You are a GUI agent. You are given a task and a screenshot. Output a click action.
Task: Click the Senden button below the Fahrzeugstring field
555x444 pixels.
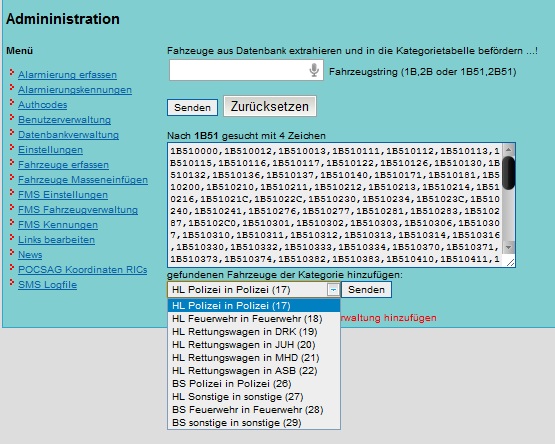coord(192,107)
